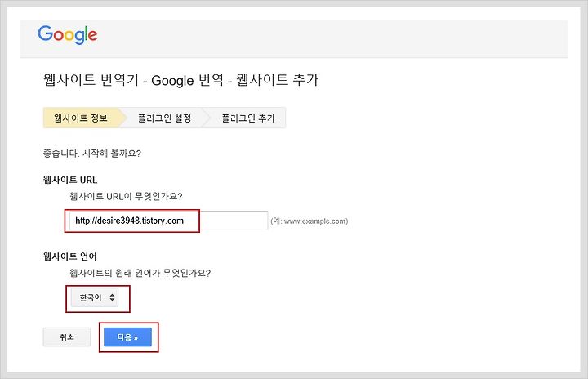Click the page title 웹사이트 번역기 heading
The image size is (588, 379).
pyautogui.click(x=180, y=80)
